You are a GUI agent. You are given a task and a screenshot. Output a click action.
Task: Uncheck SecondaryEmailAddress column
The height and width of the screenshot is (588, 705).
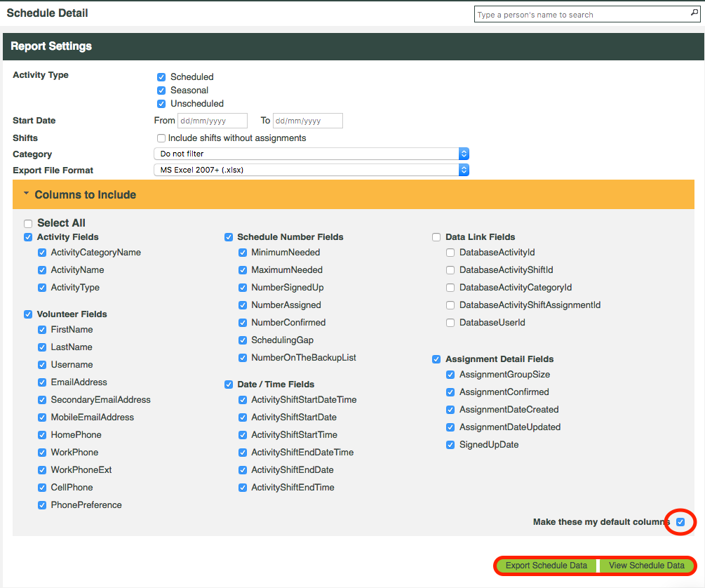point(42,400)
